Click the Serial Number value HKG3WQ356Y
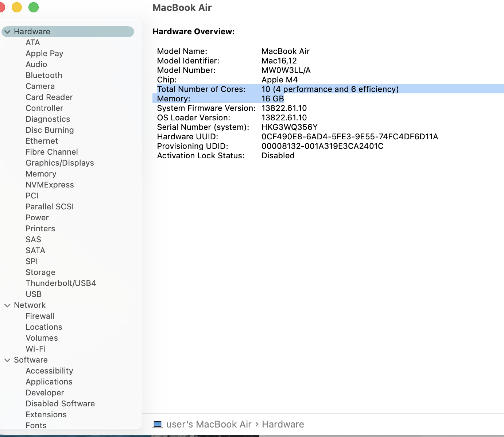The image size is (504, 437). [289, 127]
